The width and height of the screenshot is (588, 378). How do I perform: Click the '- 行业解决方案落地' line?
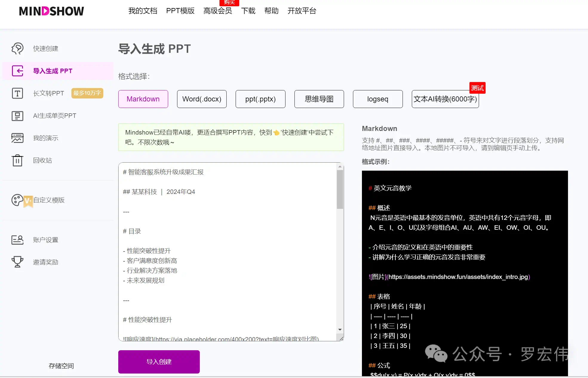150,271
